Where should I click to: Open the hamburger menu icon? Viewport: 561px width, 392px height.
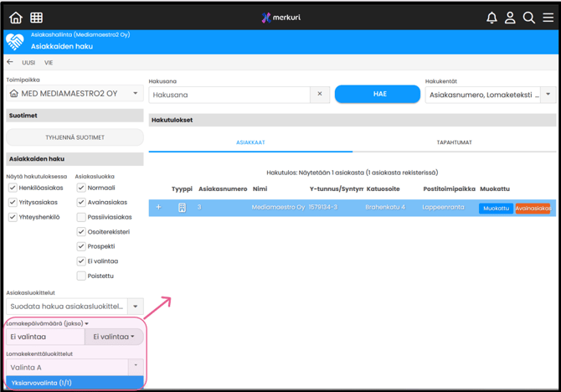[x=548, y=18]
